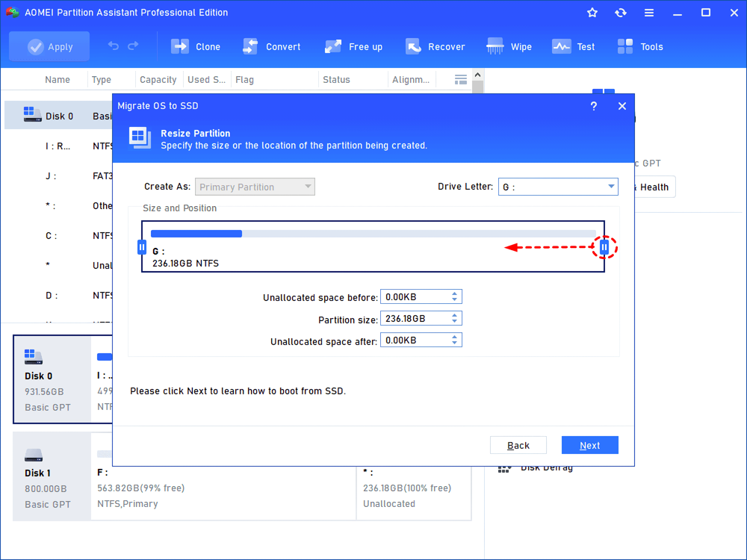This screenshot has height=560, width=747.
Task: Click the Health button in right panel
Action: [654, 187]
